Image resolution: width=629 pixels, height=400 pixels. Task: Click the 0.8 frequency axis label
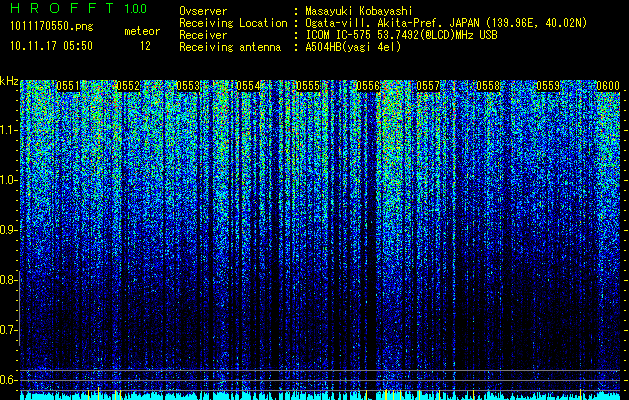tap(8, 280)
